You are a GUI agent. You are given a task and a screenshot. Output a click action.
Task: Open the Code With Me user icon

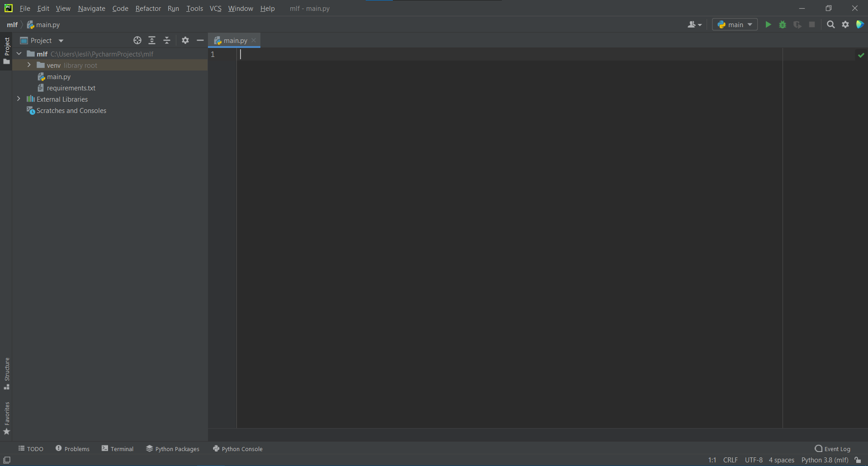[x=694, y=25]
